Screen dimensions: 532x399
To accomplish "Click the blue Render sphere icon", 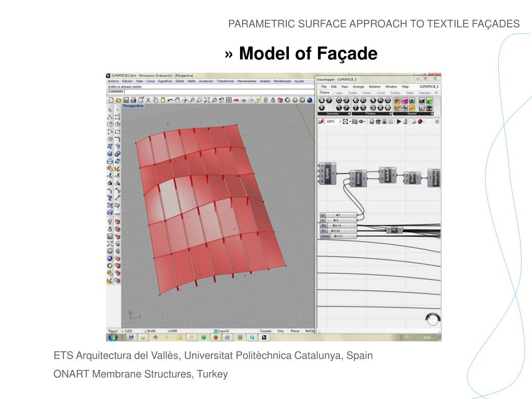I will [310, 100].
